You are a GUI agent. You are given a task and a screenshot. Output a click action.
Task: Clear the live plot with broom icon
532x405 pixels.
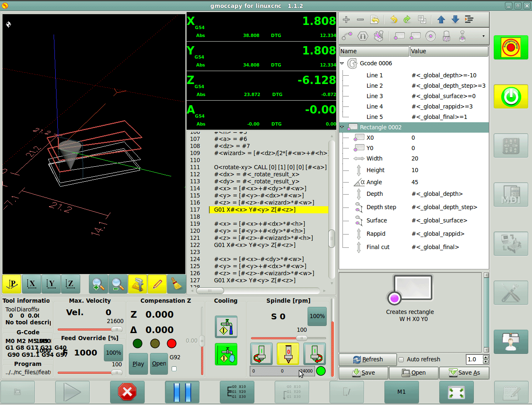(x=176, y=284)
